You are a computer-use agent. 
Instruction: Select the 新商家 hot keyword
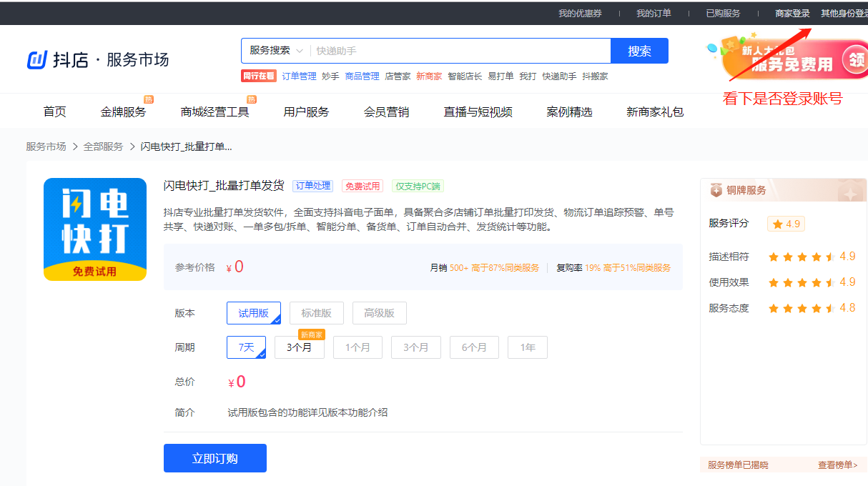click(x=429, y=76)
